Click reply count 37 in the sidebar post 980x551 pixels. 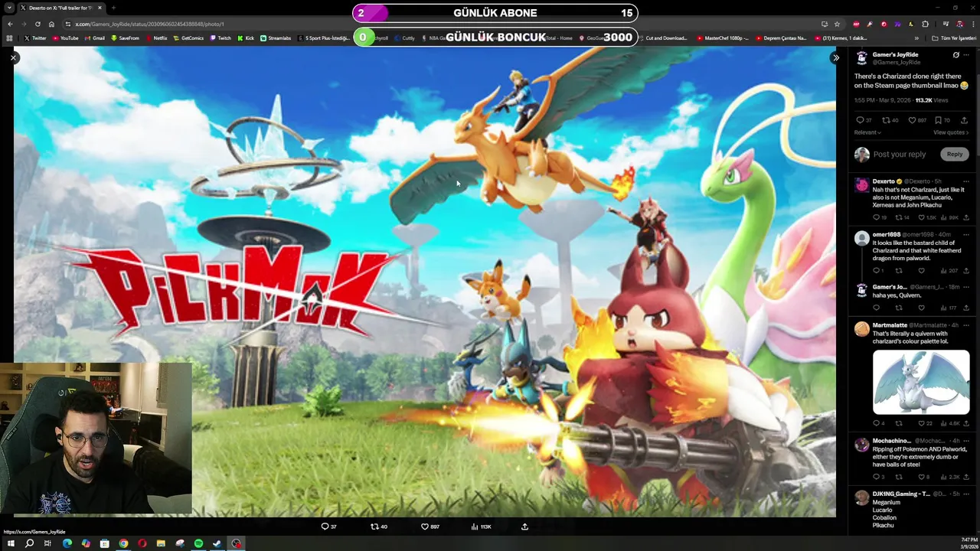click(x=864, y=120)
